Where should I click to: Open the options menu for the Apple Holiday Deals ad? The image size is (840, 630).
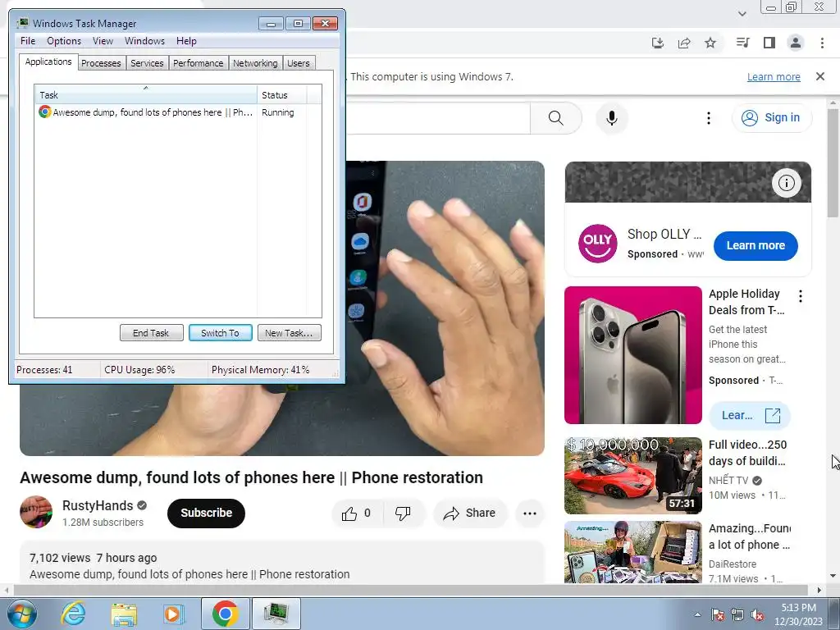point(801,296)
